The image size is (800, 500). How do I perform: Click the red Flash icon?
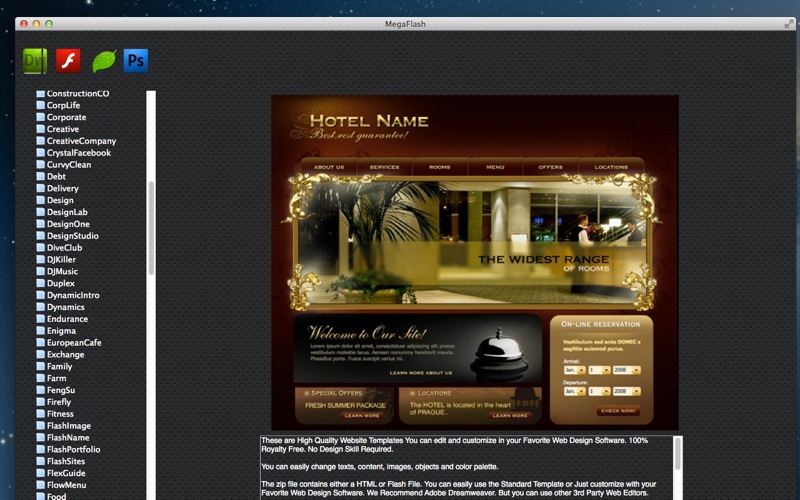[68, 61]
